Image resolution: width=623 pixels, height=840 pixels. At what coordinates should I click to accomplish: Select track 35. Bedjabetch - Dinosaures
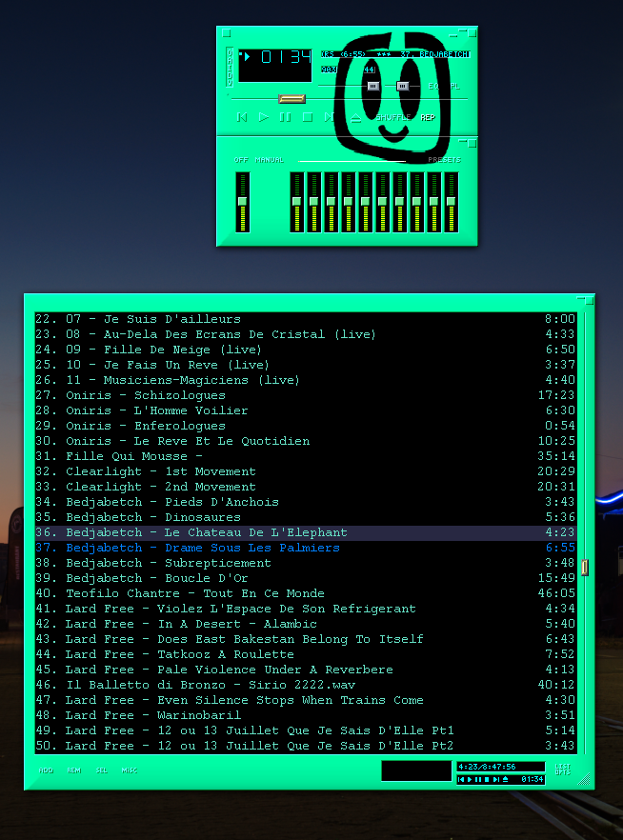pos(306,517)
